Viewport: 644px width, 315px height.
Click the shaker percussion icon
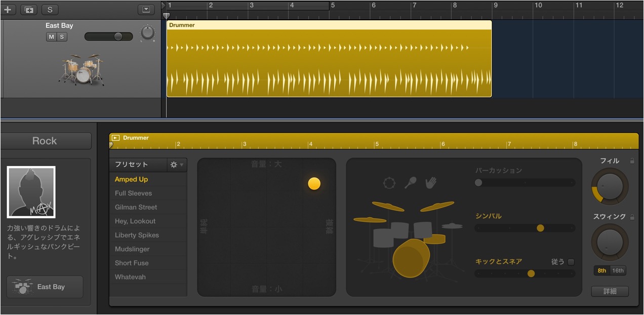[x=410, y=182]
